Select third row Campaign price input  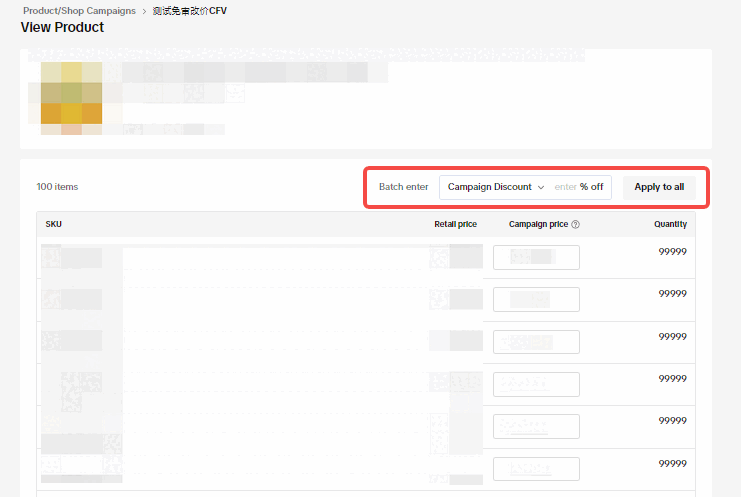point(536,341)
